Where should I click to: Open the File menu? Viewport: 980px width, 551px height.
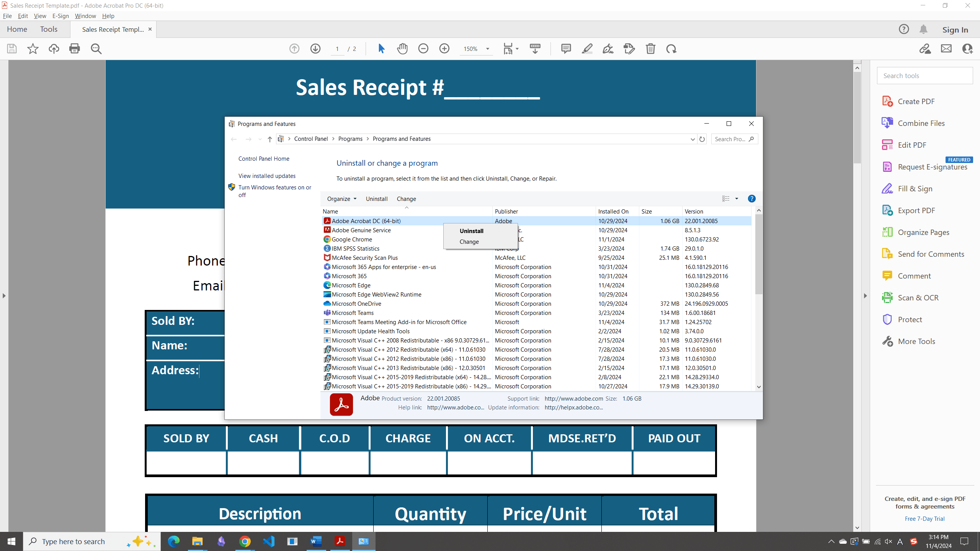(7, 16)
